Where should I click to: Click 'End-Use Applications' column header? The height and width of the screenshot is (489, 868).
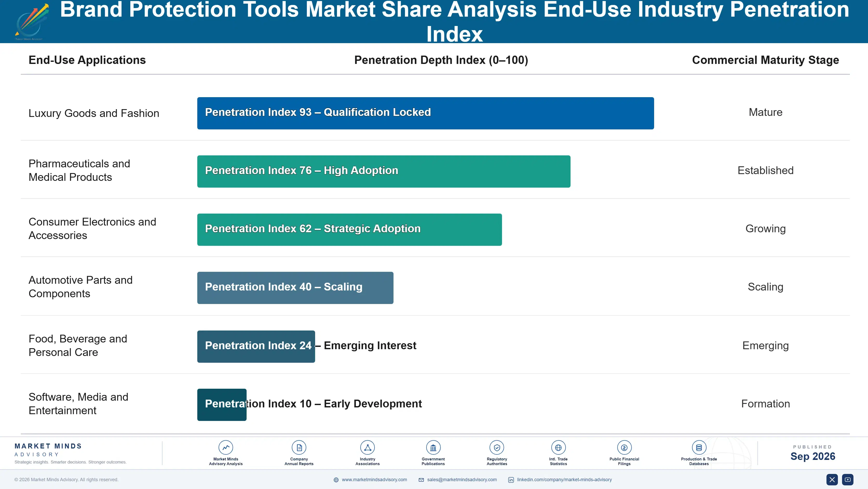[87, 60]
